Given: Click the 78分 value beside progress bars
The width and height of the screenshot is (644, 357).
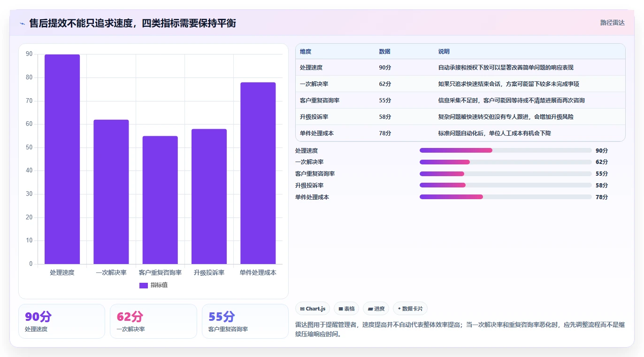Looking at the screenshot, I should click(x=602, y=197).
